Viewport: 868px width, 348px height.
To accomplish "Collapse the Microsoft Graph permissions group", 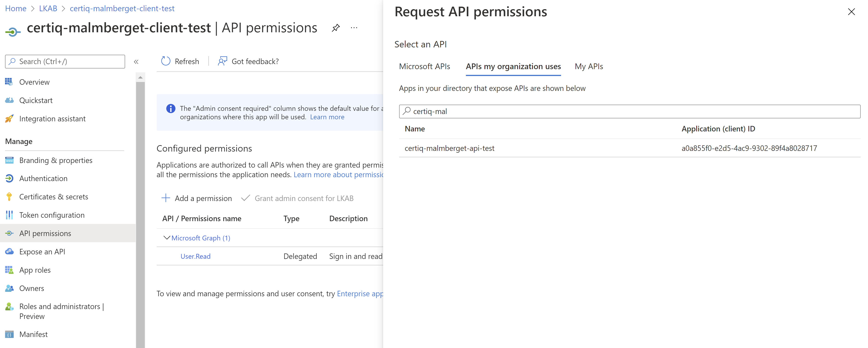I will pyautogui.click(x=167, y=238).
